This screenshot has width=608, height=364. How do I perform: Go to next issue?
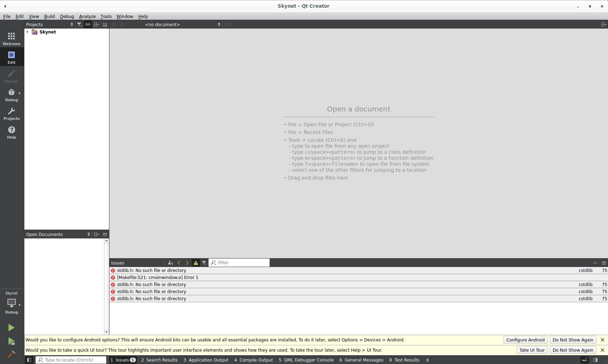coord(187,263)
